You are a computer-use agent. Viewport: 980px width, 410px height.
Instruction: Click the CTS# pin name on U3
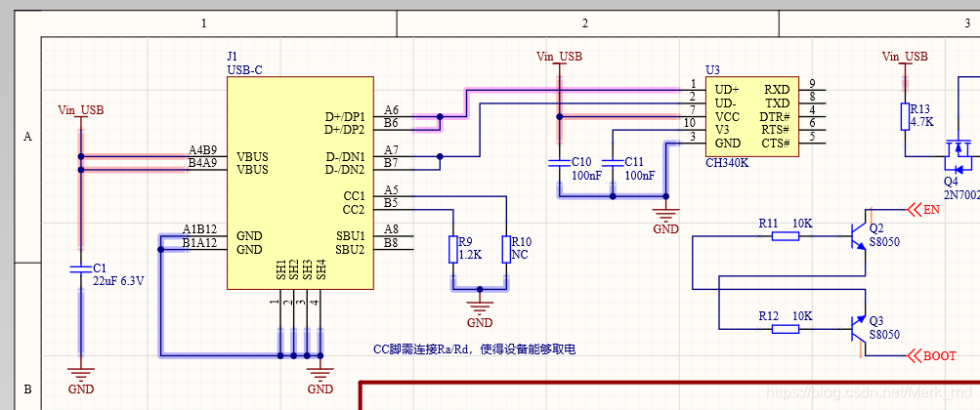(776, 143)
